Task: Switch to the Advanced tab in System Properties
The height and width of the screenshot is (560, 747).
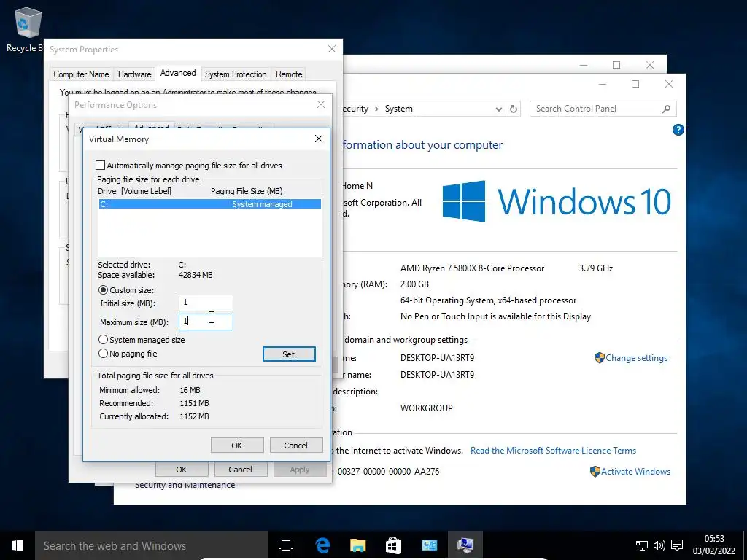Action: tap(178, 73)
